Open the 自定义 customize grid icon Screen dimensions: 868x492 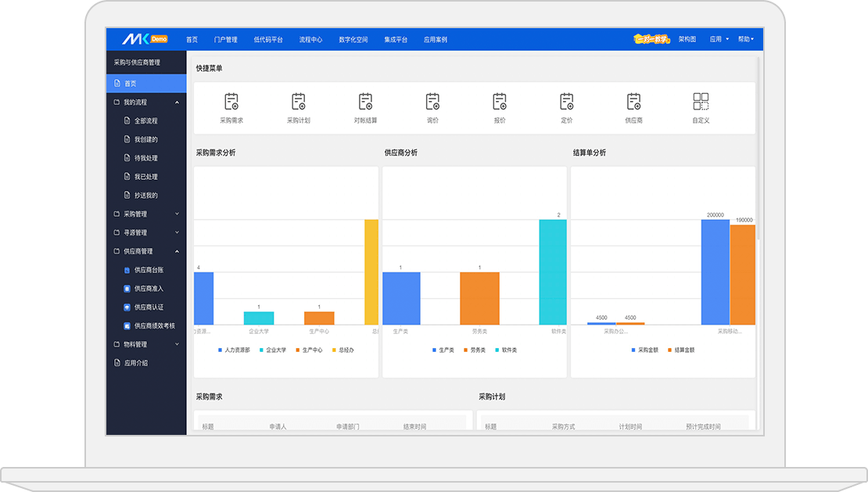pyautogui.click(x=701, y=102)
